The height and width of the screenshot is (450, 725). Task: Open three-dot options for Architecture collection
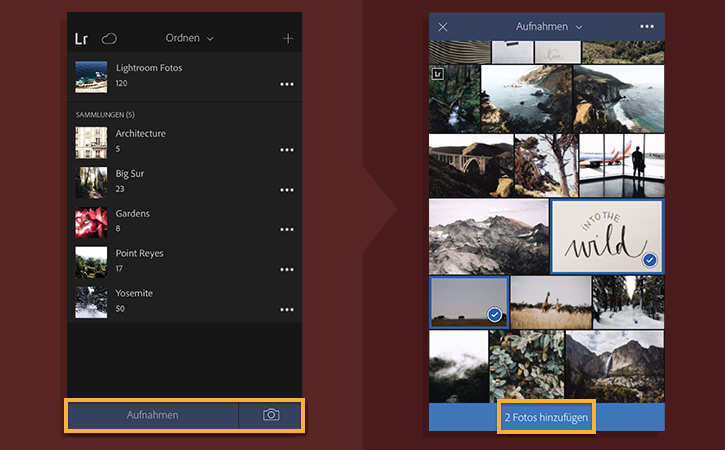pos(287,150)
